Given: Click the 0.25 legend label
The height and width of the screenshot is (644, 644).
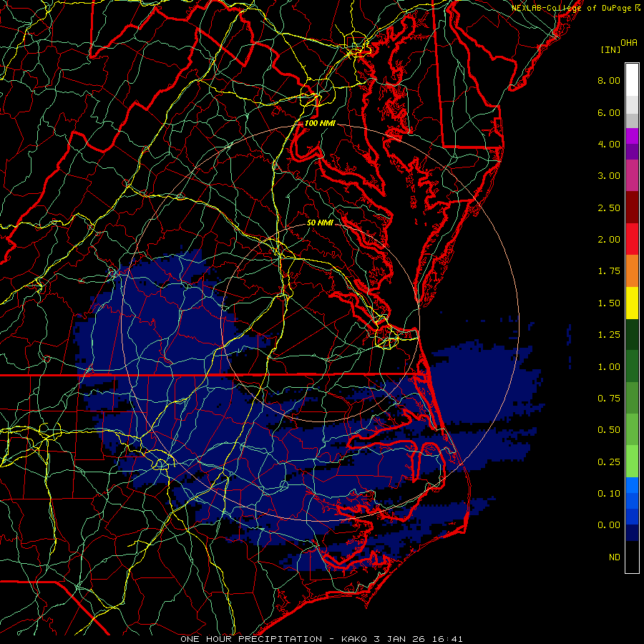Looking at the screenshot, I should click(x=609, y=462).
